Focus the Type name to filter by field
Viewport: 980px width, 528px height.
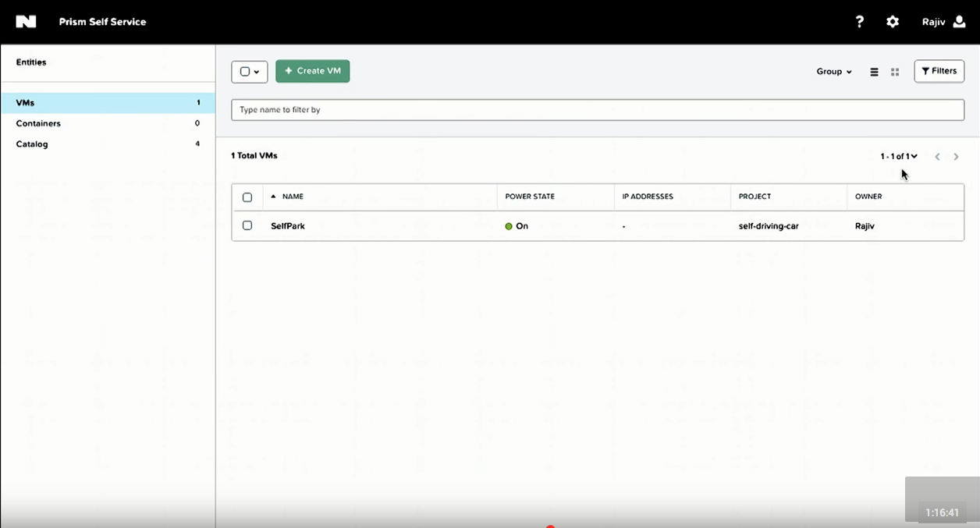coord(598,110)
